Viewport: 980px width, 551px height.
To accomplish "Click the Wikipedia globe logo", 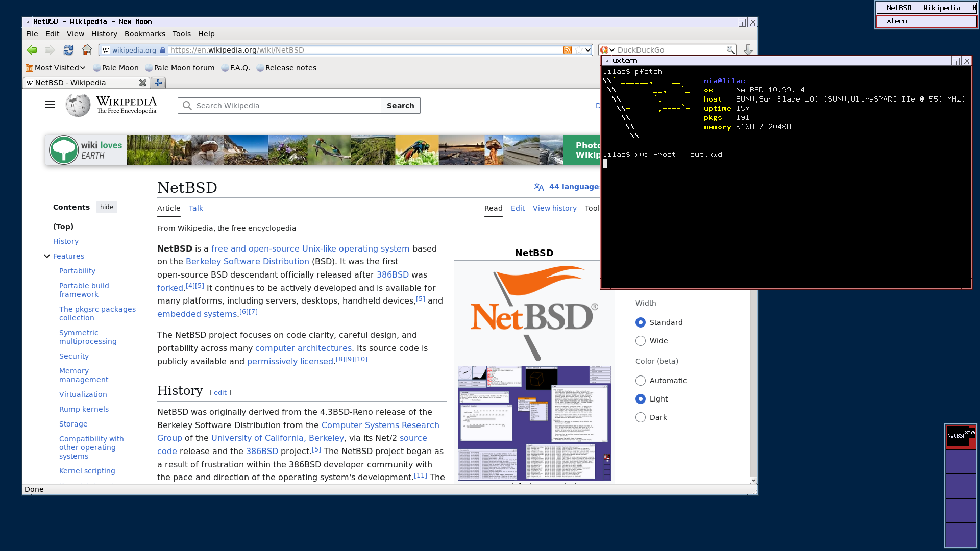I will [x=78, y=105].
